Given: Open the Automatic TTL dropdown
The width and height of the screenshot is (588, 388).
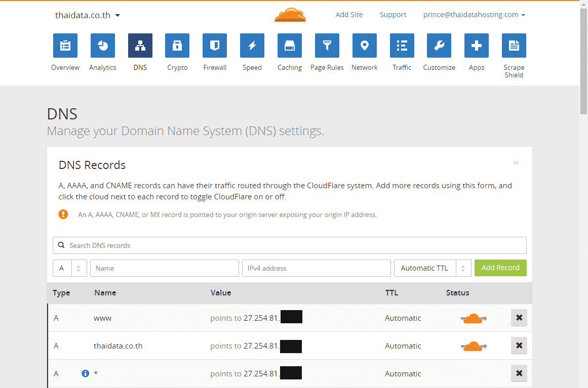Looking at the screenshot, I should pyautogui.click(x=433, y=268).
